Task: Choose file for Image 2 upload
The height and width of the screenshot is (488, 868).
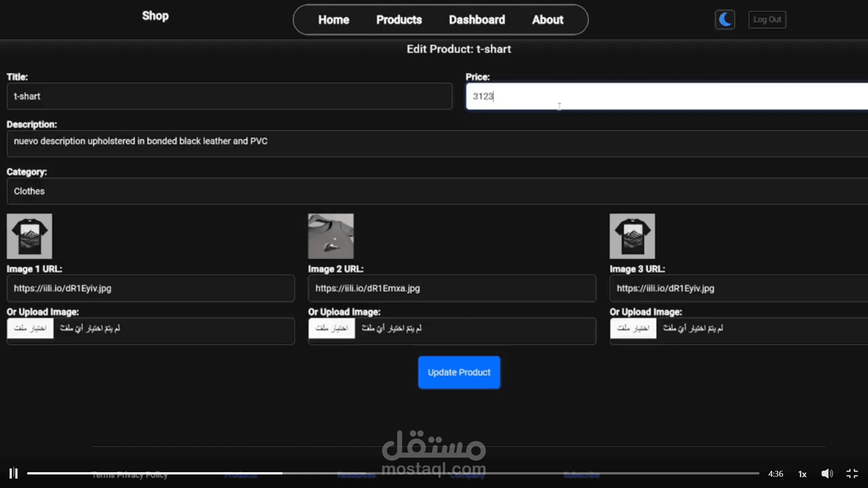Action: click(332, 328)
